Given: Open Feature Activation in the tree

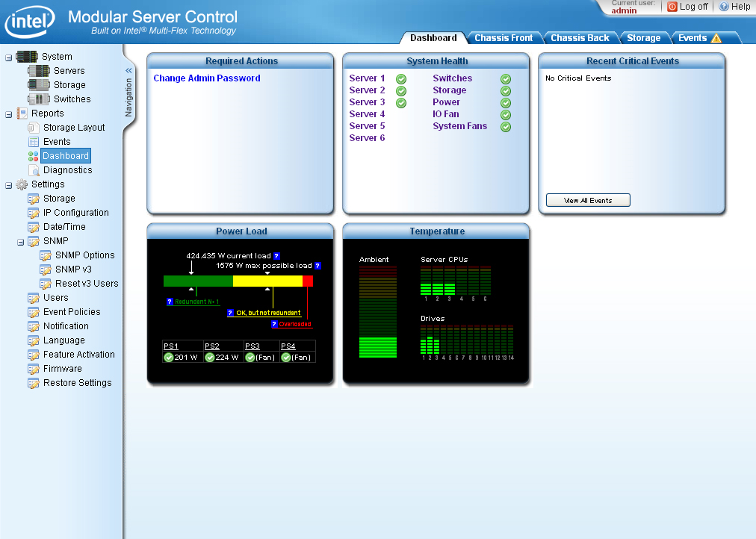Looking at the screenshot, I should point(79,355).
